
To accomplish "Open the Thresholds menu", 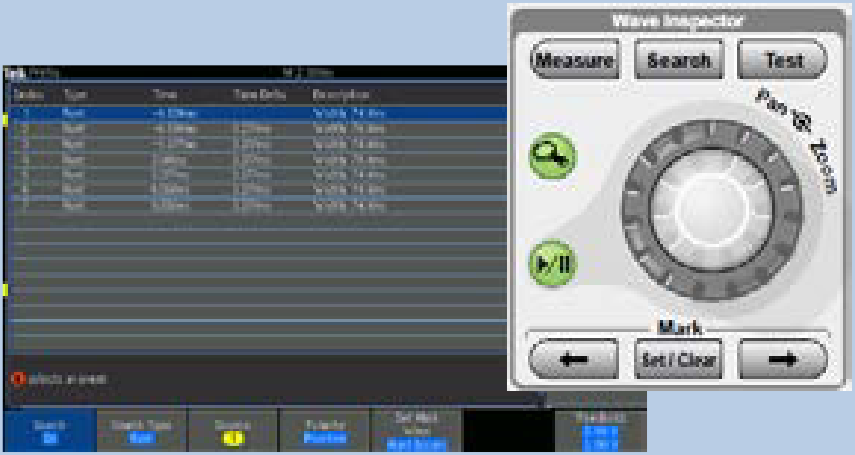I will 600,431.
